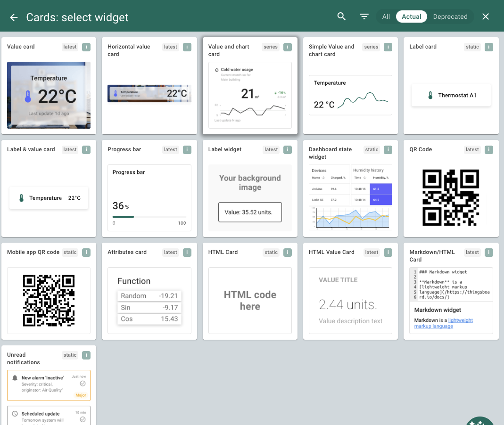Open info for HTML Value Card

click(388, 253)
